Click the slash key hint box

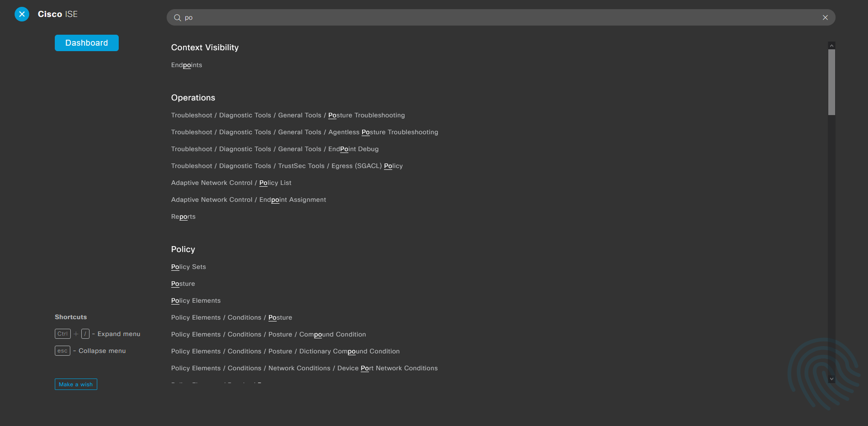pyautogui.click(x=85, y=334)
